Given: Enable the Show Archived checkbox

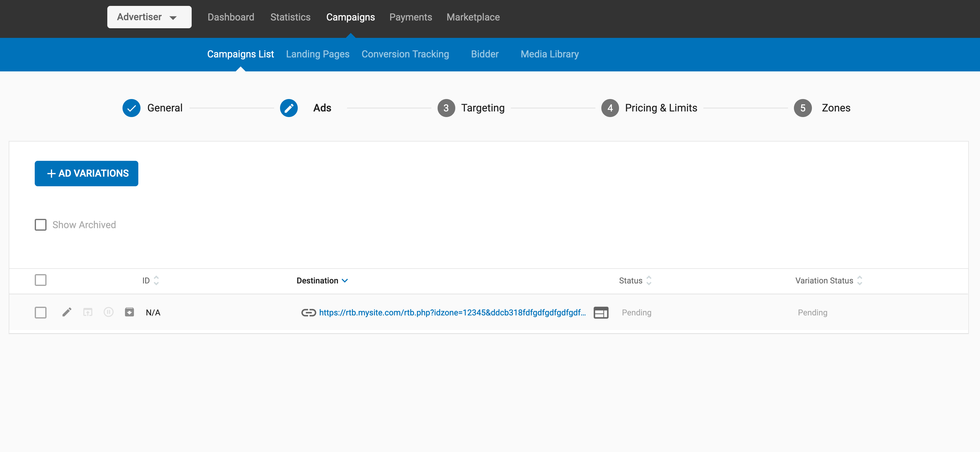Looking at the screenshot, I should click(x=41, y=225).
